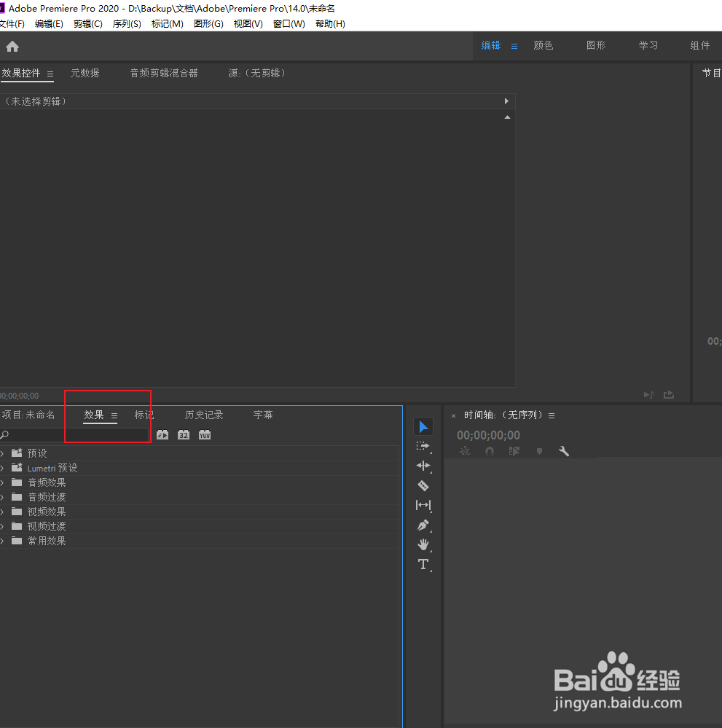Select the Track Select Forward tool
Image resolution: width=722 pixels, height=728 pixels.
click(x=423, y=446)
